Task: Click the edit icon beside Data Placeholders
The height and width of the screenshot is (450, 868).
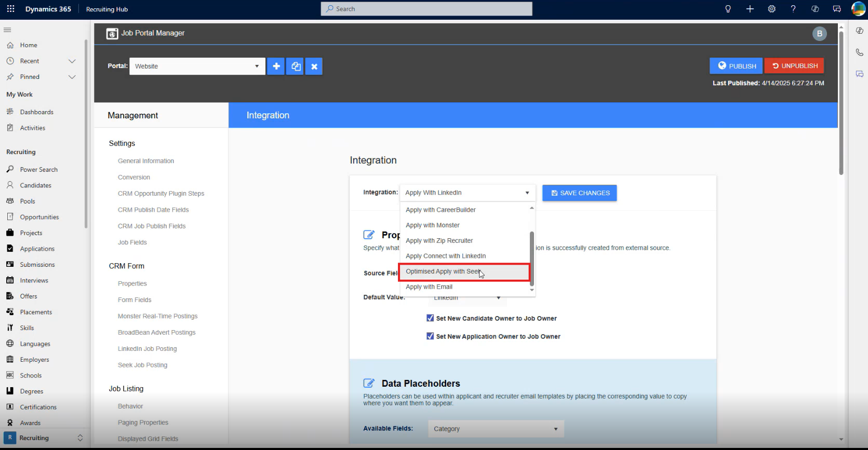Action: [369, 383]
